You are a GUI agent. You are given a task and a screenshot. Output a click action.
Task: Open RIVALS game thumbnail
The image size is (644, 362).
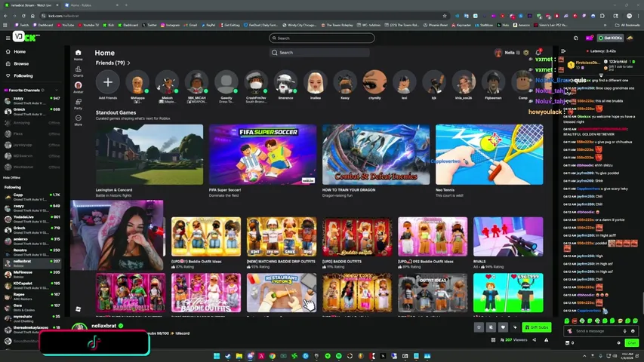pyautogui.click(x=508, y=237)
